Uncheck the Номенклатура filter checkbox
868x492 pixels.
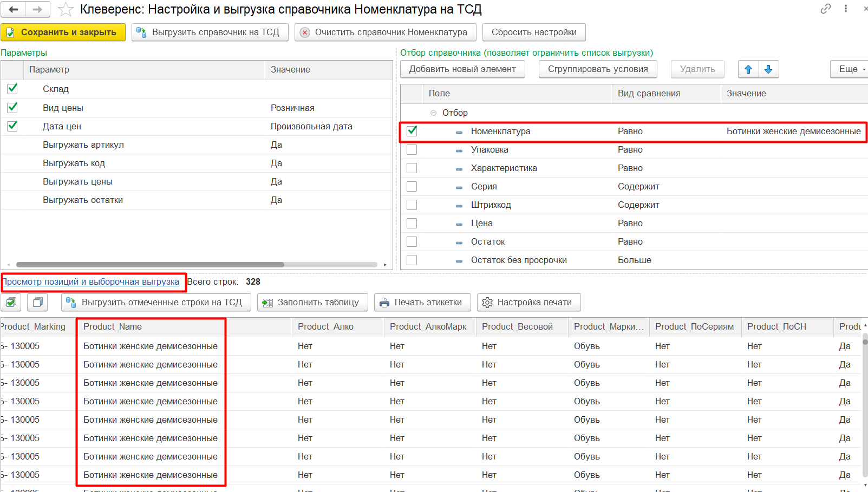pyautogui.click(x=412, y=131)
